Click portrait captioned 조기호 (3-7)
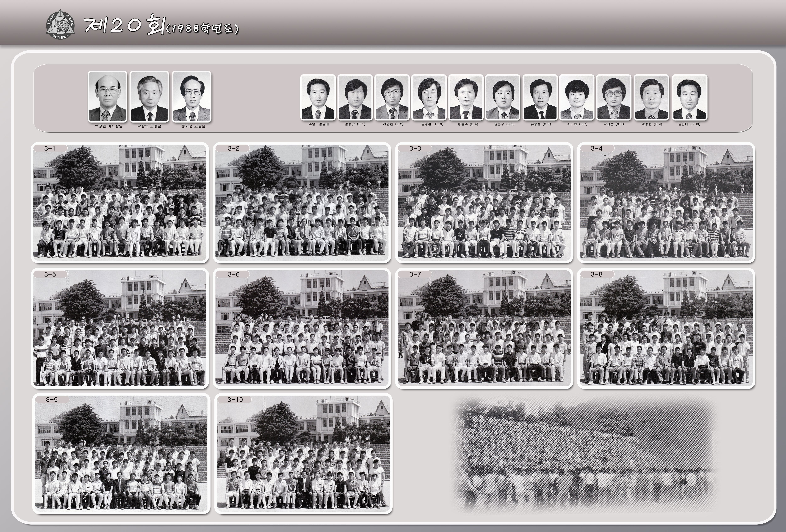786x532 pixels. click(x=577, y=97)
